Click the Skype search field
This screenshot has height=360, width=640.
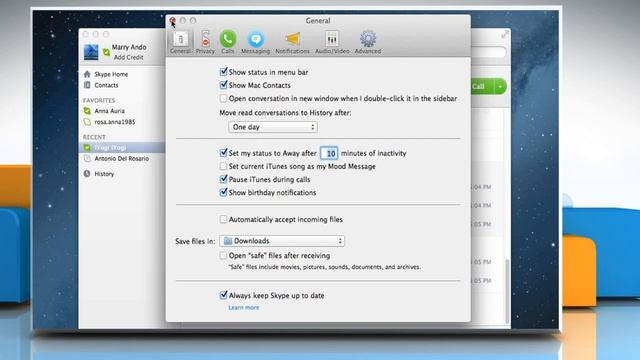click(x=488, y=52)
